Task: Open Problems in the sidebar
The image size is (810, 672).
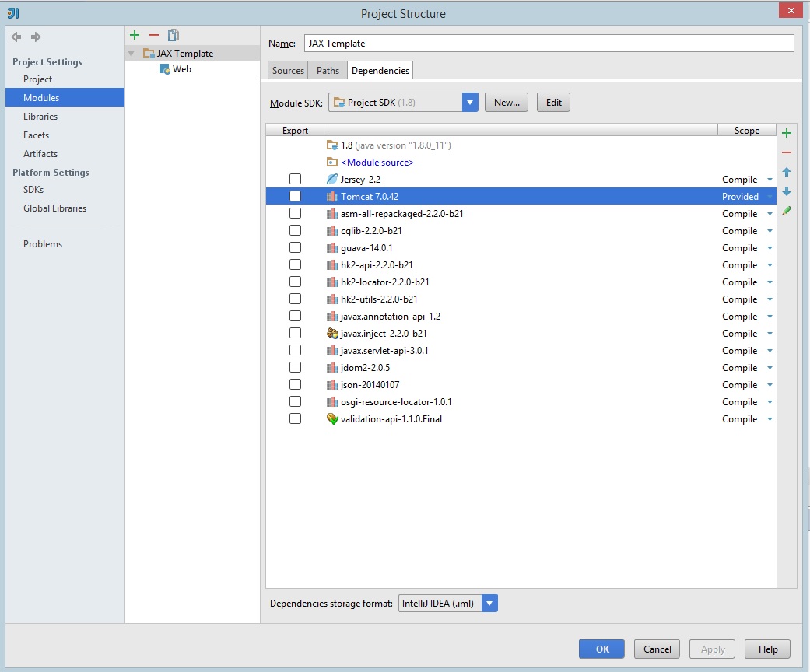Action: pos(43,243)
